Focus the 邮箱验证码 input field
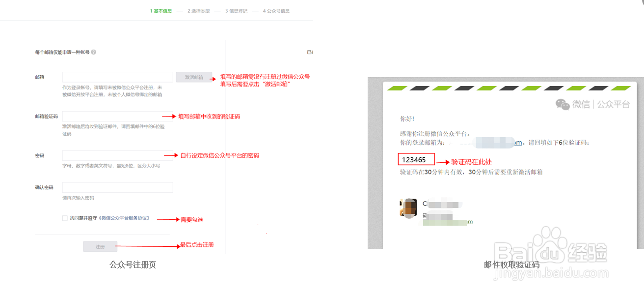The image size is (644, 295). click(x=118, y=117)
